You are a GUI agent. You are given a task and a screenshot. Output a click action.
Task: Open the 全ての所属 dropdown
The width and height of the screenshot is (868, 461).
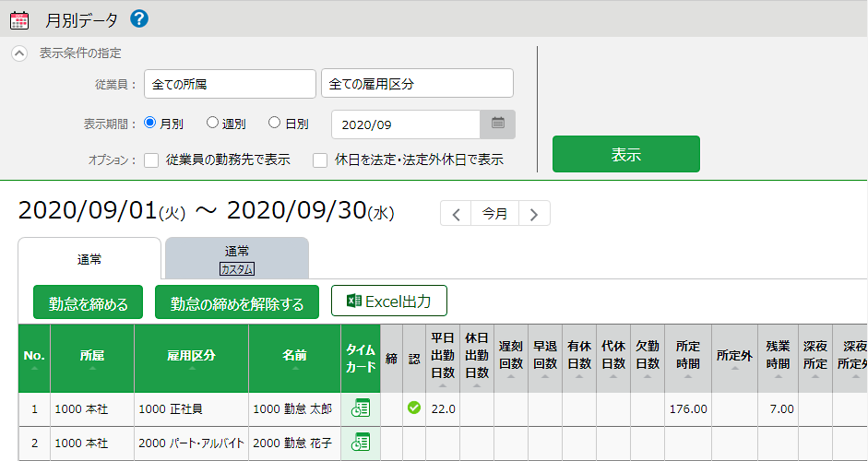point(230,84)
